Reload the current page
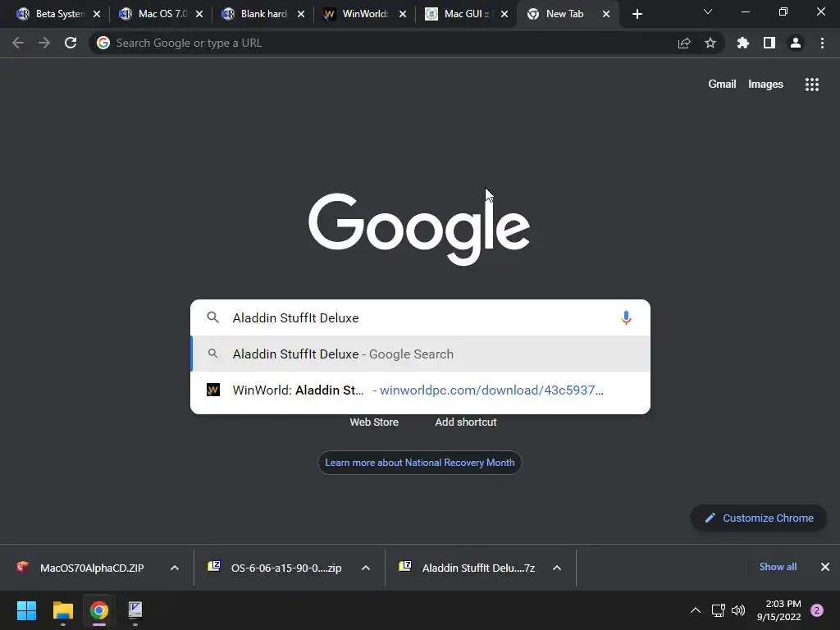The width and height of the screenshot is (840, 630). click(71, 43)
